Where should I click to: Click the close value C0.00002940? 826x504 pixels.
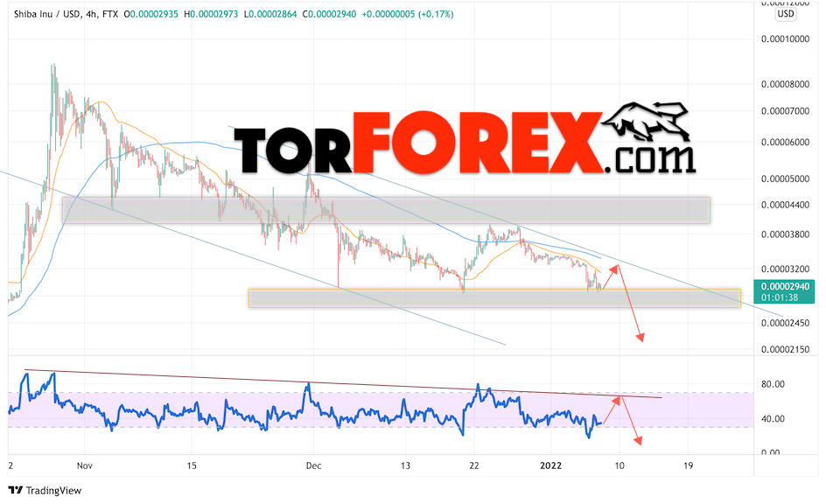(x=329, y=14)
